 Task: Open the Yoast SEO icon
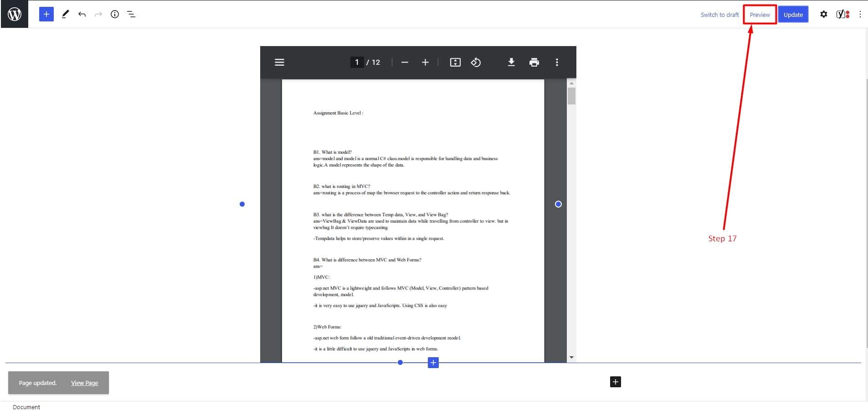click(x=843, y=14)
